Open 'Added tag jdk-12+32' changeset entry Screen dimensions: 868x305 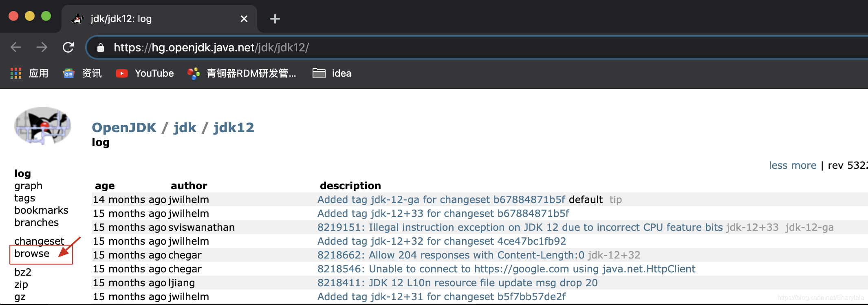click(442, 241)
